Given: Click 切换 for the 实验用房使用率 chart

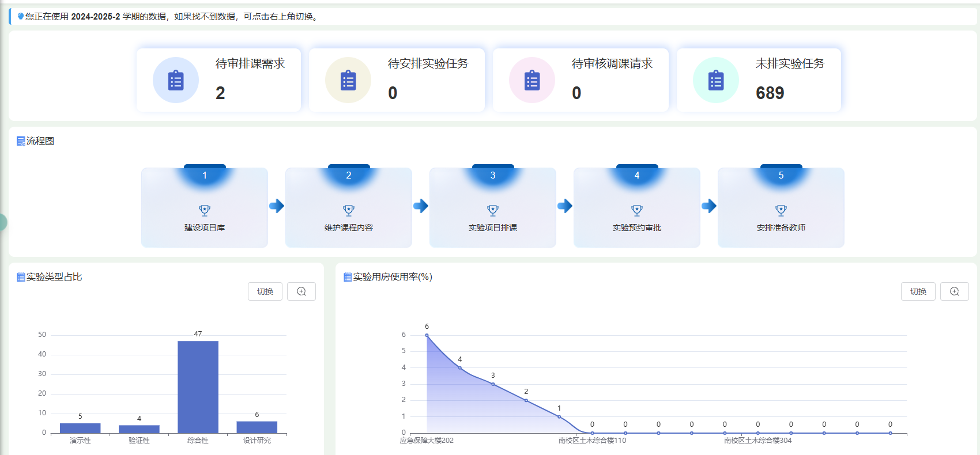Looking at the screenshot, I should (x=918, y=291).
